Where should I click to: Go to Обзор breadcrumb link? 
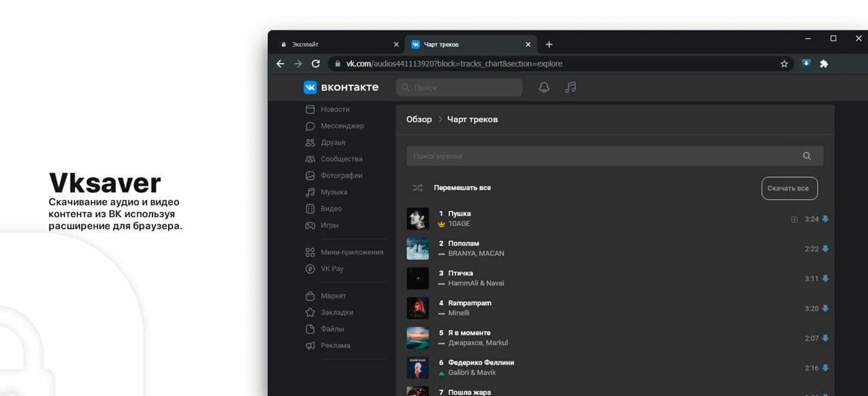click(418, 119)
